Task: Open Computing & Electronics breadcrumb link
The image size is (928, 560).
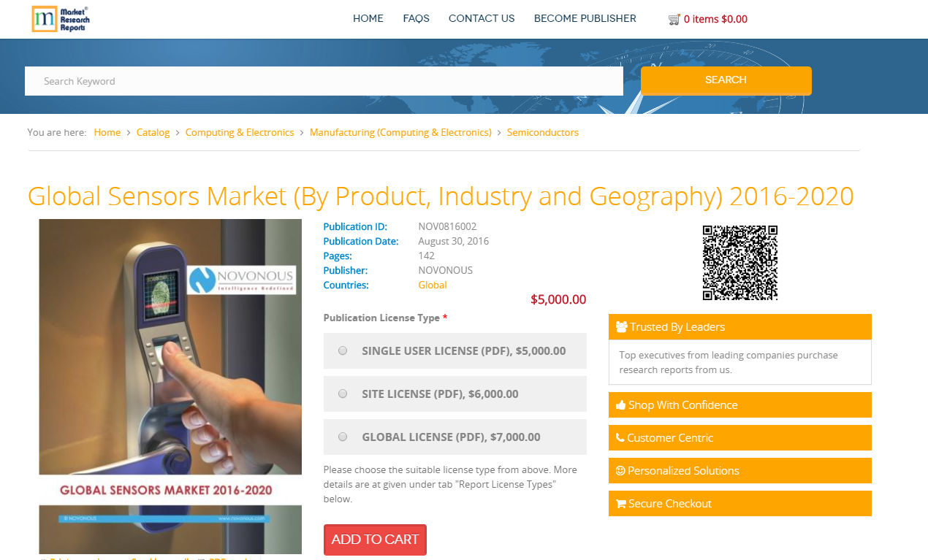Action: point(240,132)
